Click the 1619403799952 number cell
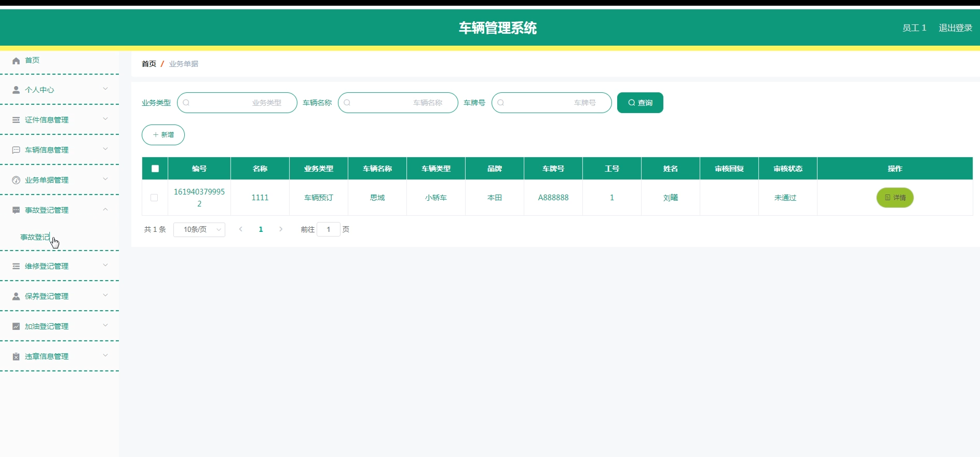The width and height of the screenshot is (980, 457). click(199, 198)
